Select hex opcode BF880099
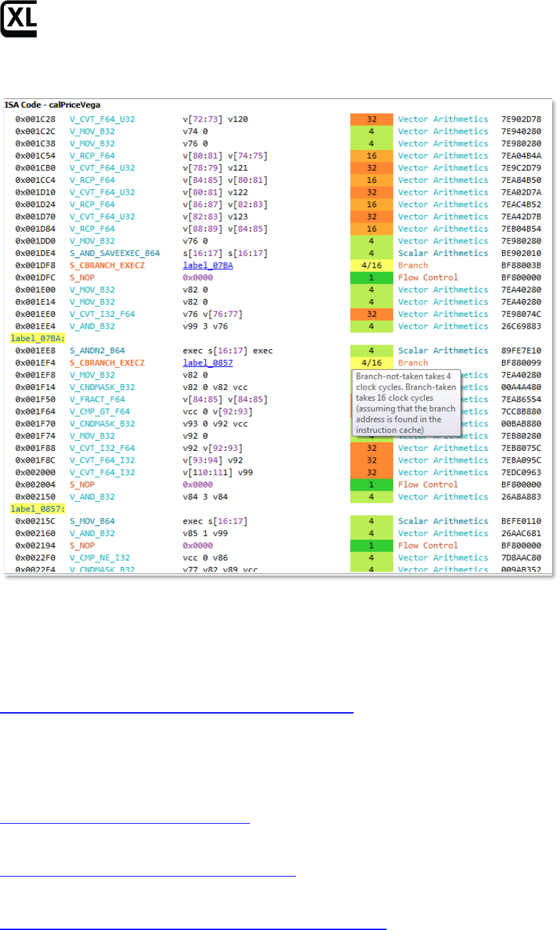The image size is (560, 930). pos(521,363)
